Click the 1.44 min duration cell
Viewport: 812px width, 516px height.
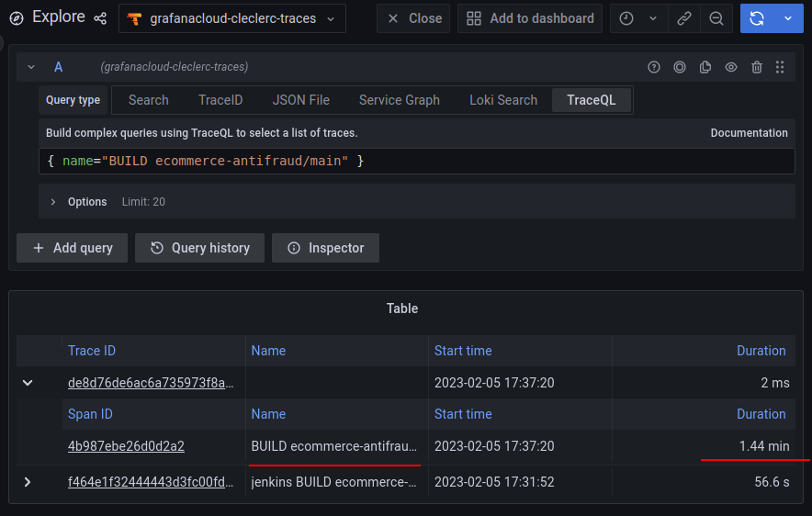tap(764, 446)
